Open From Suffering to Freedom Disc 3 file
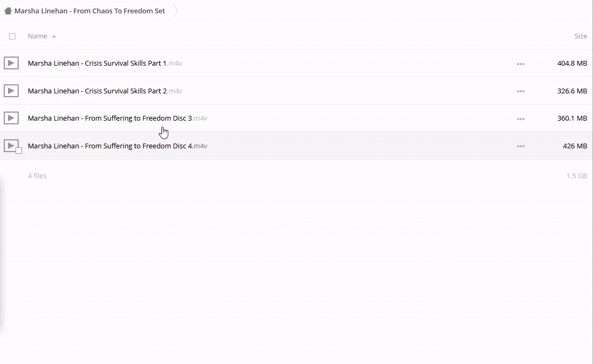The width and height of the screenshot is (593, 364). [110, 118]
